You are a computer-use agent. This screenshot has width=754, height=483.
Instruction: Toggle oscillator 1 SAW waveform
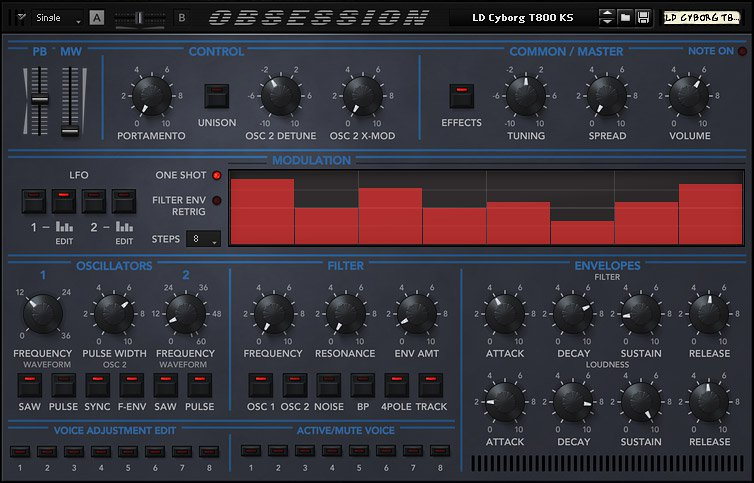(x=30, y=386)
